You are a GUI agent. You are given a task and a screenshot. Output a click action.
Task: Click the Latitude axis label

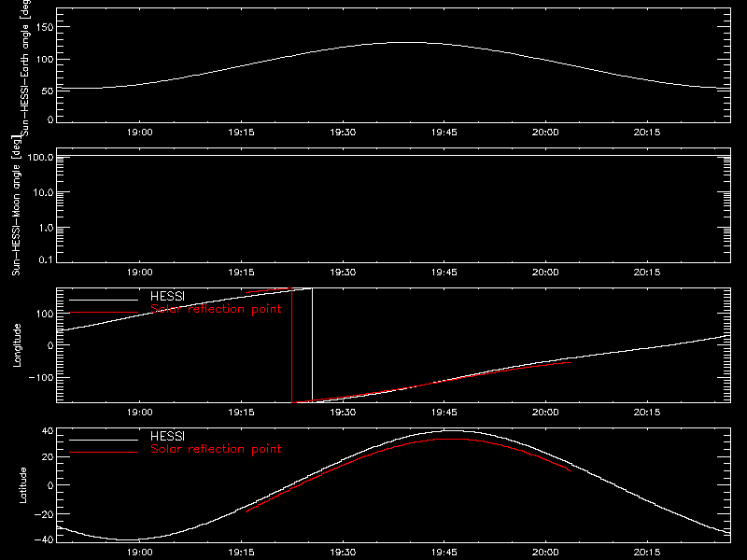(22, 485)
